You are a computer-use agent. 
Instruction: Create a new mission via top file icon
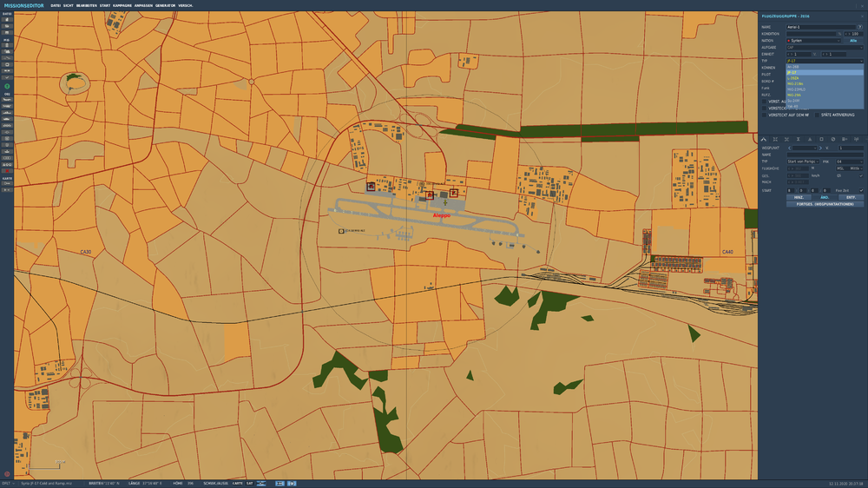coord(7,19)
